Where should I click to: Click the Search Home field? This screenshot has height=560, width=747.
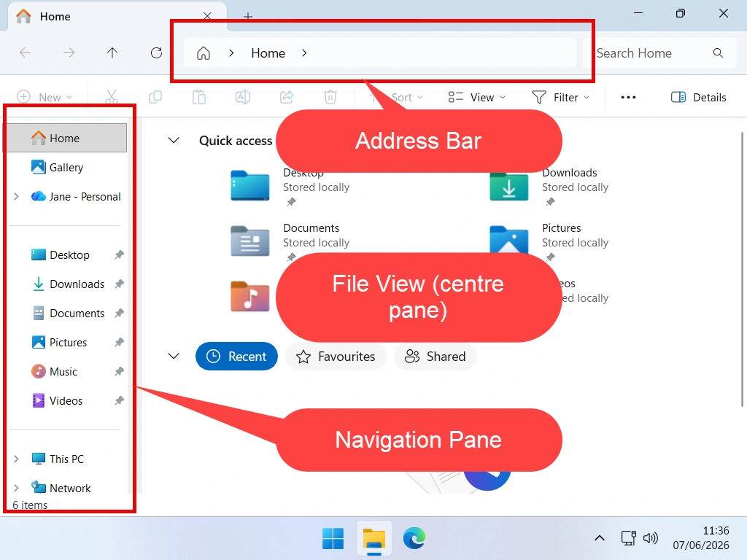(x=659, y=52)
